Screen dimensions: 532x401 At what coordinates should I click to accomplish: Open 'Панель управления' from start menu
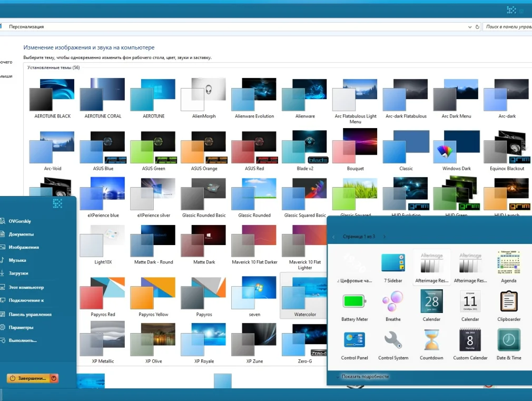point(30,315)
